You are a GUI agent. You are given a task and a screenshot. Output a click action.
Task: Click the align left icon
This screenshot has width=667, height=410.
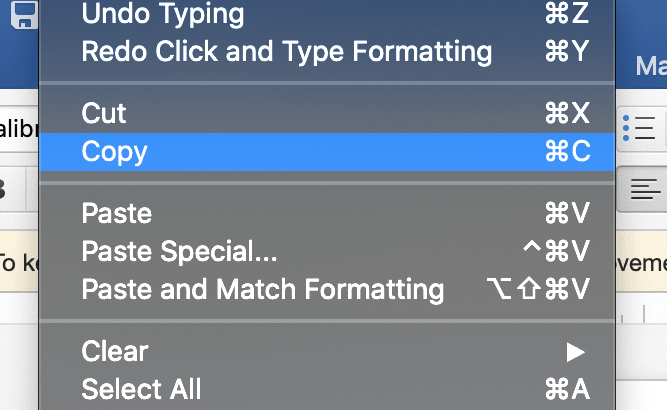(x=645, y=189)
